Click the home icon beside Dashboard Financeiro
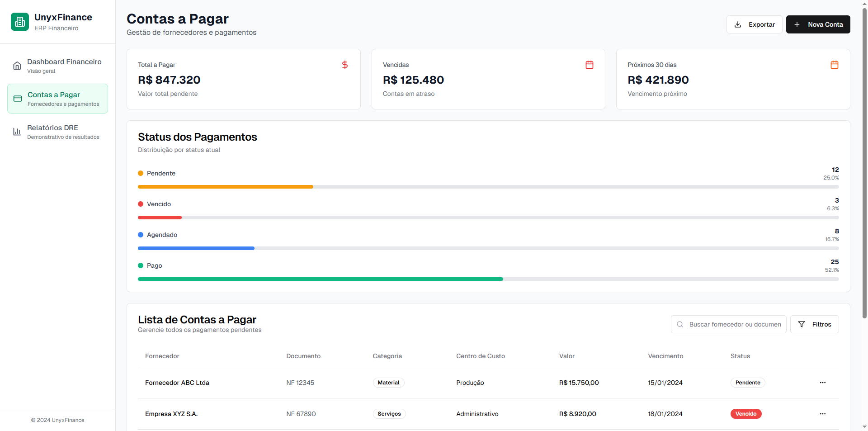Screen dimensions: 868x431 tap(17, 66)
